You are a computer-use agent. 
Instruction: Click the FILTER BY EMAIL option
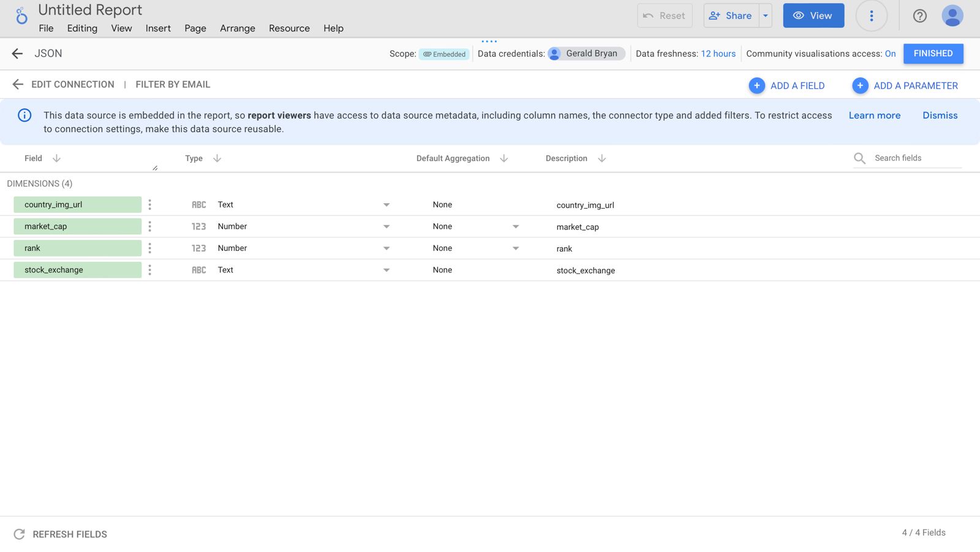coord(173,84)
